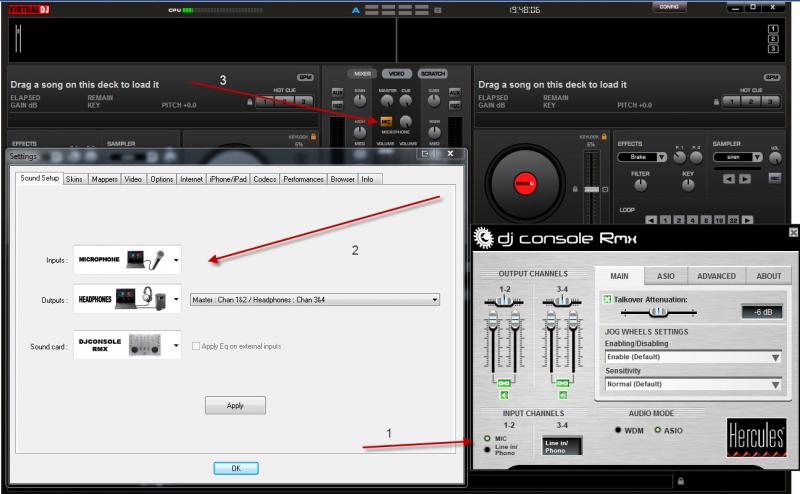
Task: Switch to the SCRATCH panel
Action: 433,73
